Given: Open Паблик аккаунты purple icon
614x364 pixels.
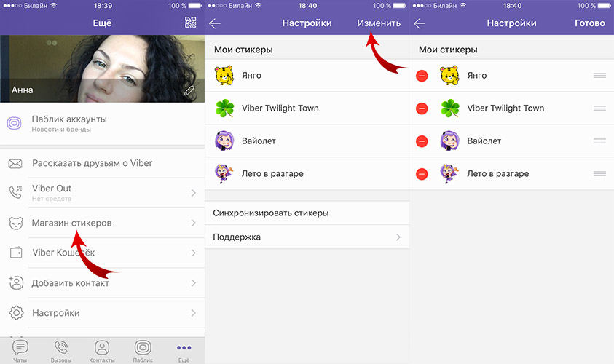Looking at the screenshot, I should (x=15, y=123).
